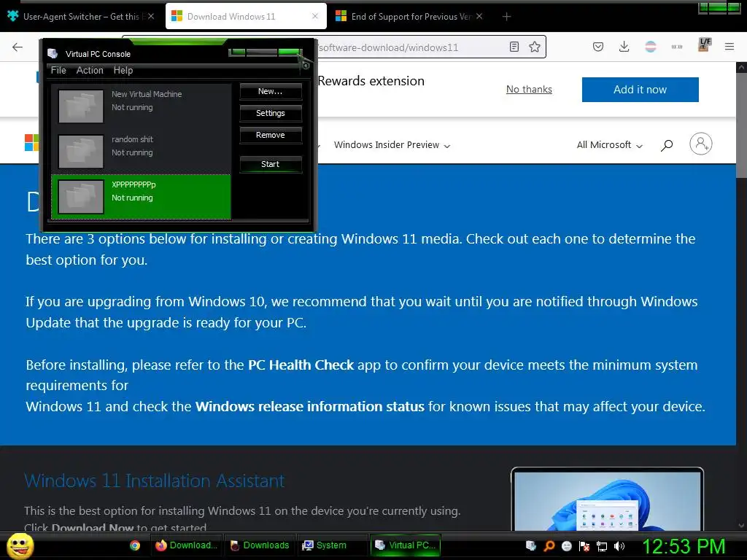Close the End of Support tab

479,16
